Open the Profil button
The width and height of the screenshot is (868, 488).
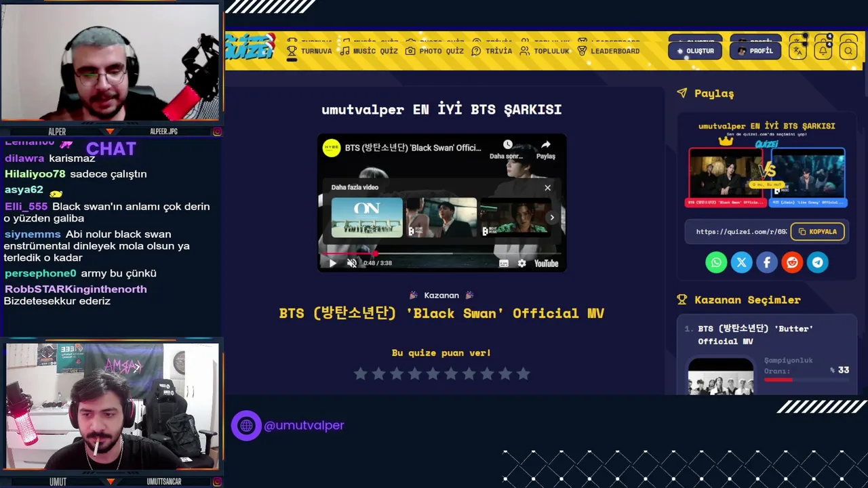coord(755,51)
